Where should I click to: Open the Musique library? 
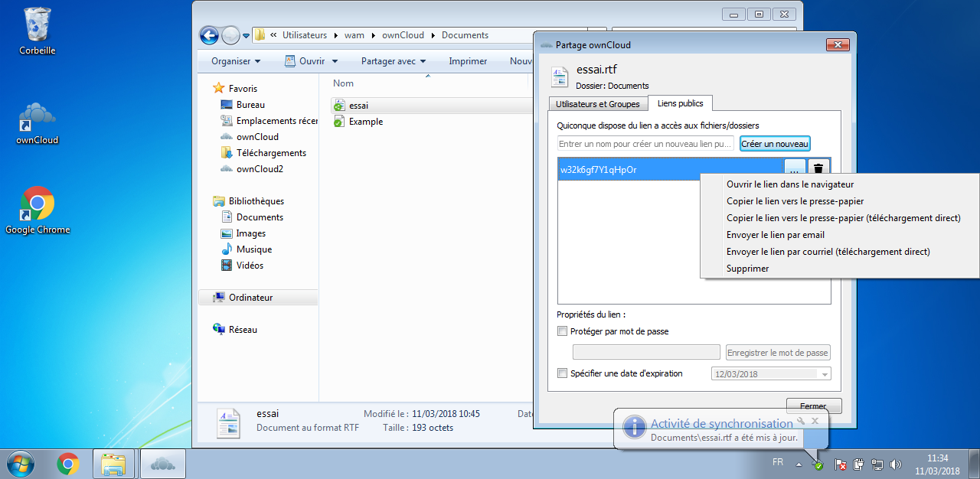(254, 249)
